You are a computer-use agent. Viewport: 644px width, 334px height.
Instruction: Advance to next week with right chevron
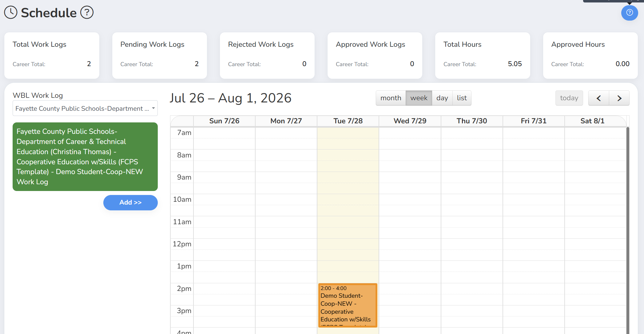coord(619,98)
